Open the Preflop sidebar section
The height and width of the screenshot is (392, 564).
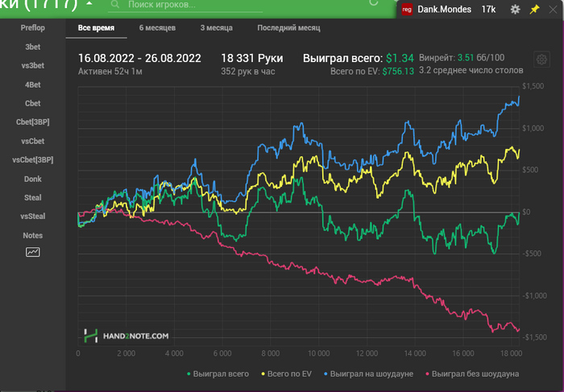33,28
